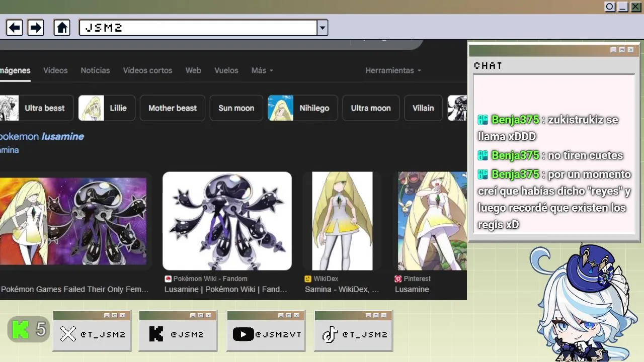
Task: Open the pokemon lusamine search title link
Action: (42, 136)
